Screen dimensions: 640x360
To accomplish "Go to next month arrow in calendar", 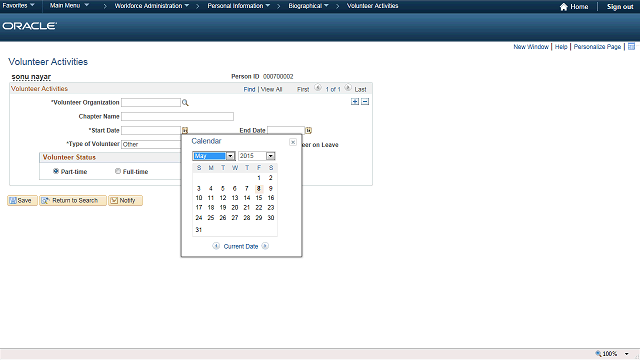I will [265, 246].
